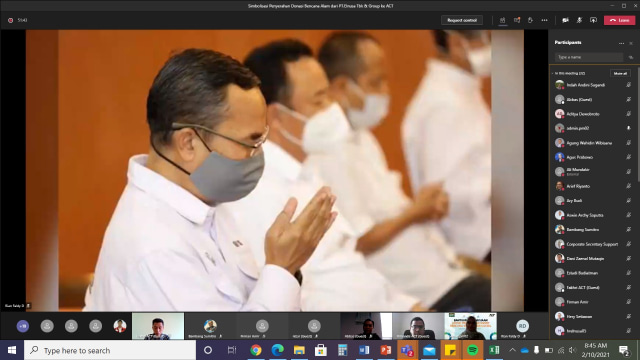Open the clock showing 8:45 AM
Viewport: 640px width, 360px height.
pos(596,350)
